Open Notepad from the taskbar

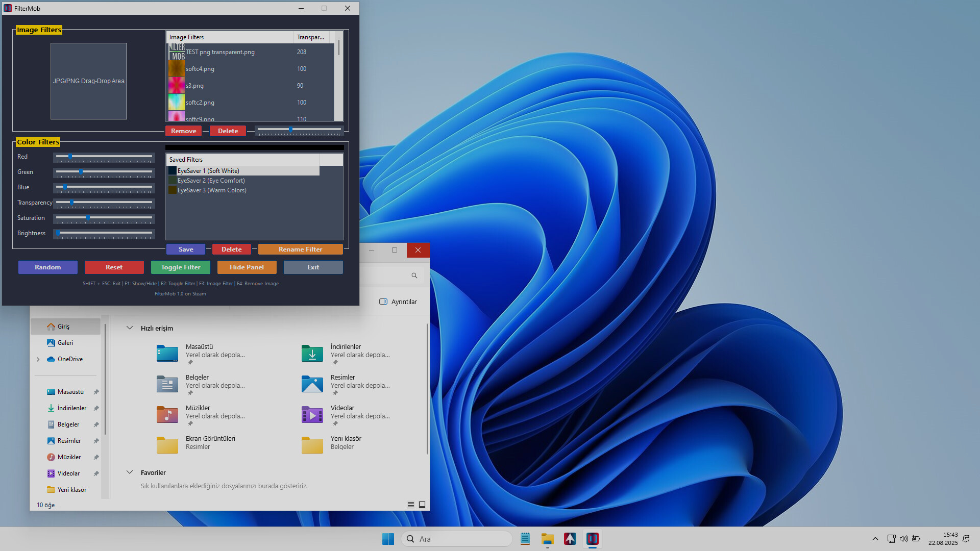(x=525, y=539)
